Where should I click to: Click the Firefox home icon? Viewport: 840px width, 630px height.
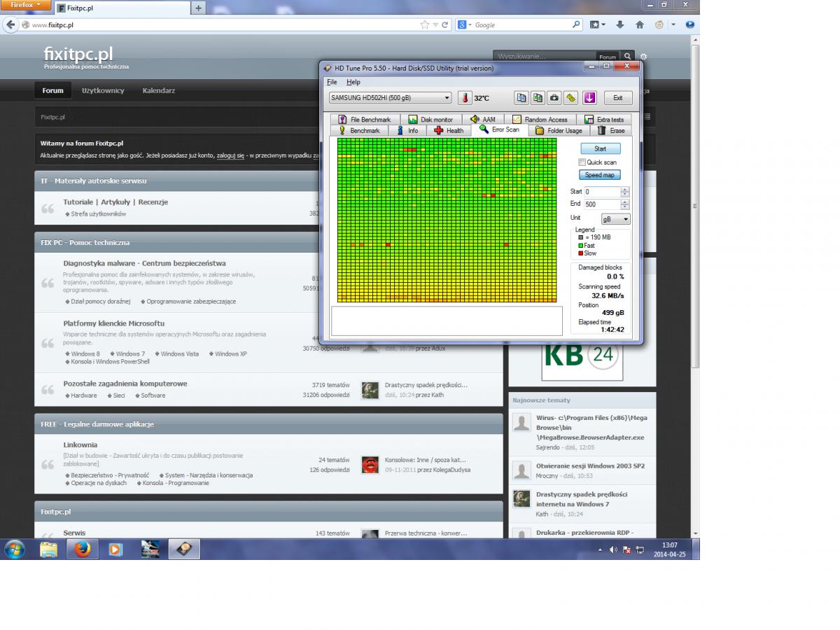click(640, 24)
